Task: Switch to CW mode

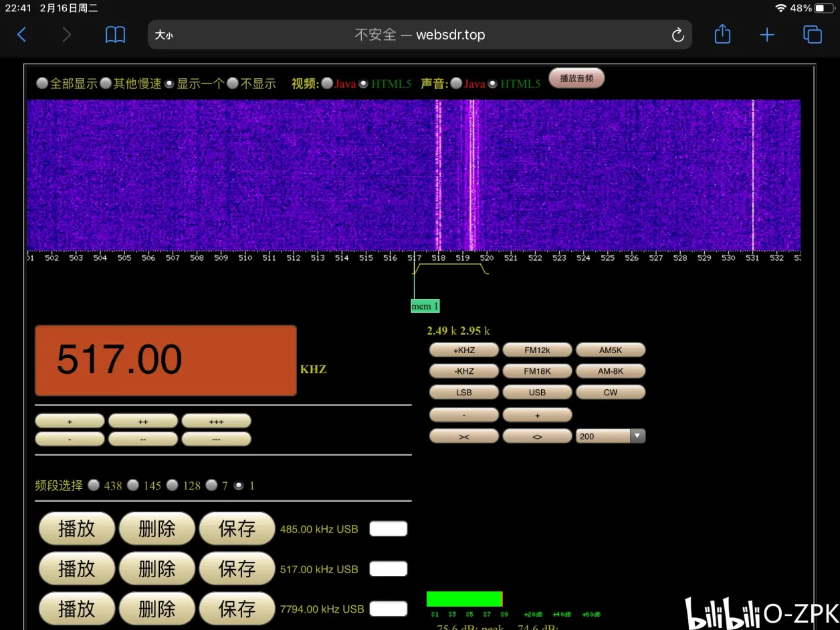Action: tap(611, 393)
